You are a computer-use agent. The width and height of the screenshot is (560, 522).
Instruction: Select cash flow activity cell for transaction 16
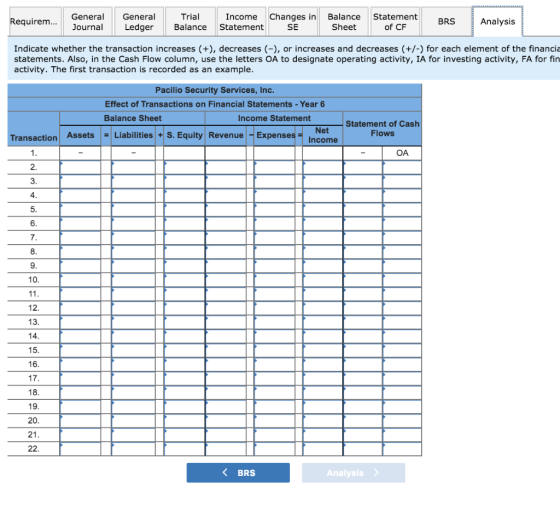click(x=402, y=365)
